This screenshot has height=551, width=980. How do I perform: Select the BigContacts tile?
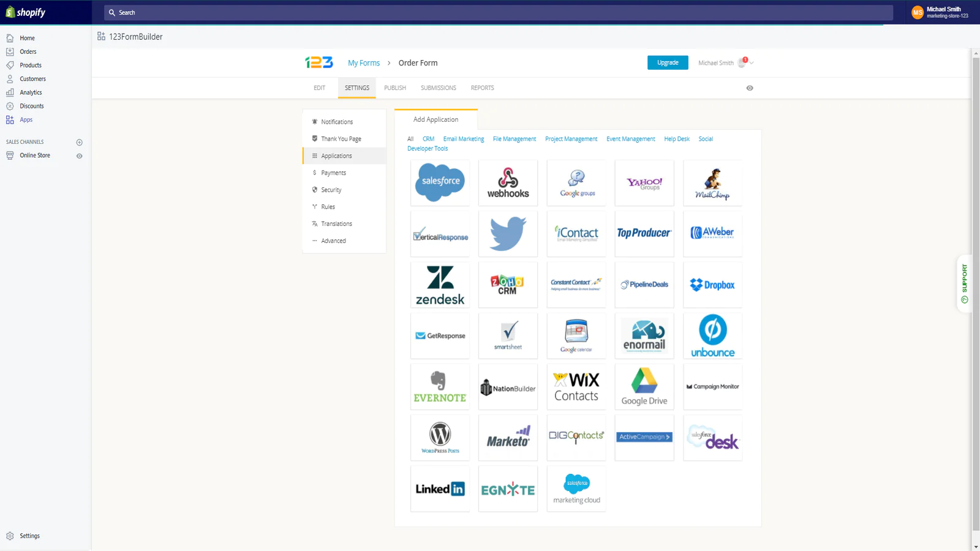(576, 438)
